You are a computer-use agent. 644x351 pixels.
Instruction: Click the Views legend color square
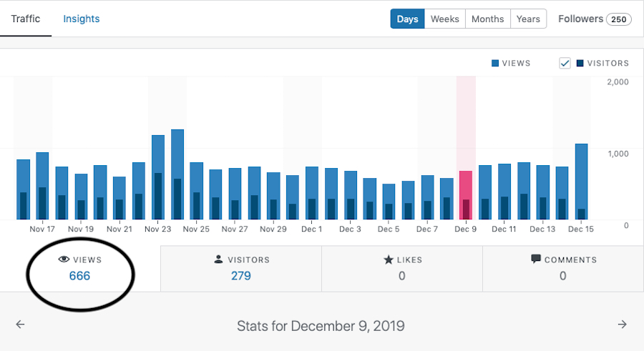coord(495,63)
